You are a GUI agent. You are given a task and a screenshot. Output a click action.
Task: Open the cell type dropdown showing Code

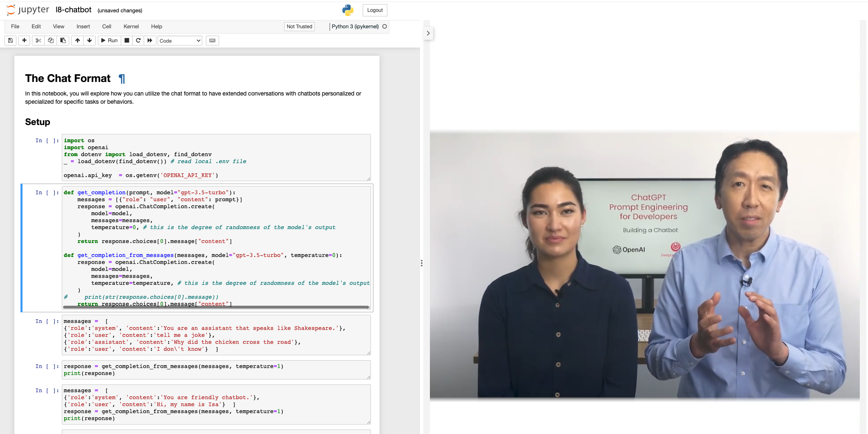180,41
